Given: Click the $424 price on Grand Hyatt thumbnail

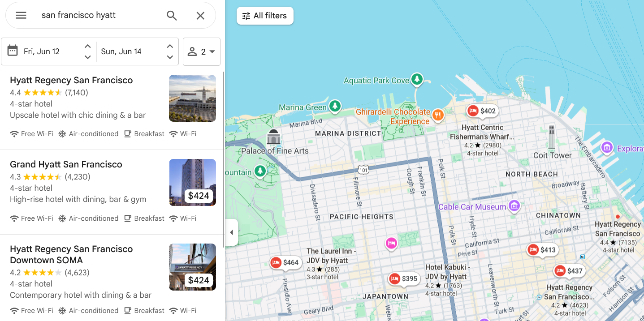Looking at the screenshot, I should (199, 196).
